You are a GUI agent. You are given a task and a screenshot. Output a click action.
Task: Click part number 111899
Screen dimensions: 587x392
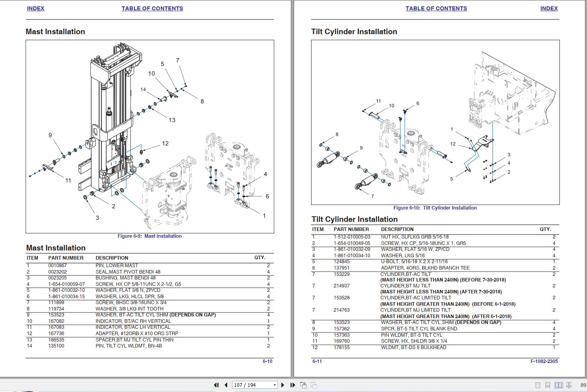pyautogui.click(x=56, y=303)
